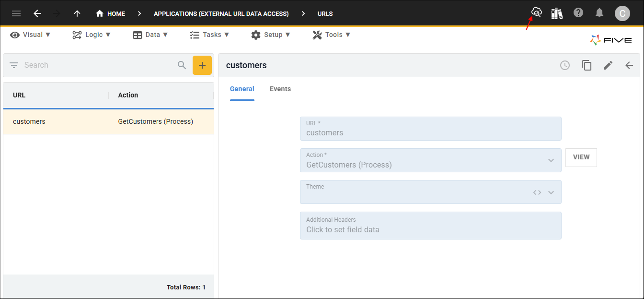
Task: Click the VIEW button
Action: [x=581, y=157]
